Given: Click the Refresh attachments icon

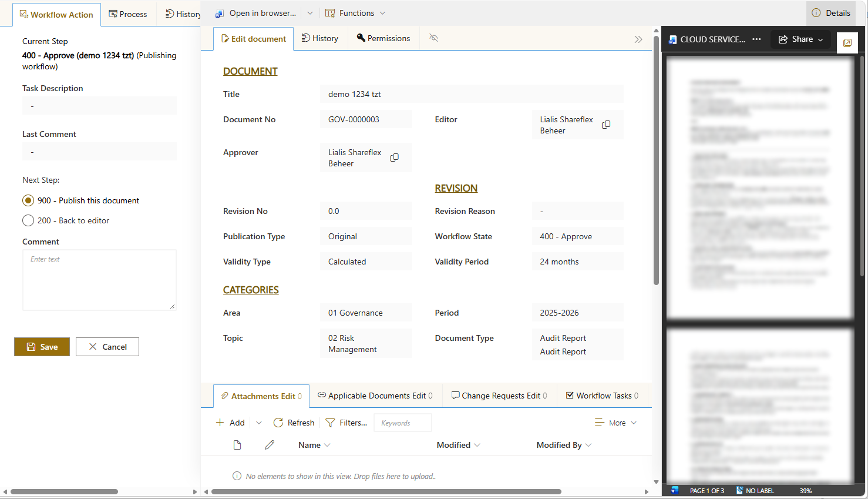Looking at the screenshot, I should pyautogui.click(x=278, y=423).
